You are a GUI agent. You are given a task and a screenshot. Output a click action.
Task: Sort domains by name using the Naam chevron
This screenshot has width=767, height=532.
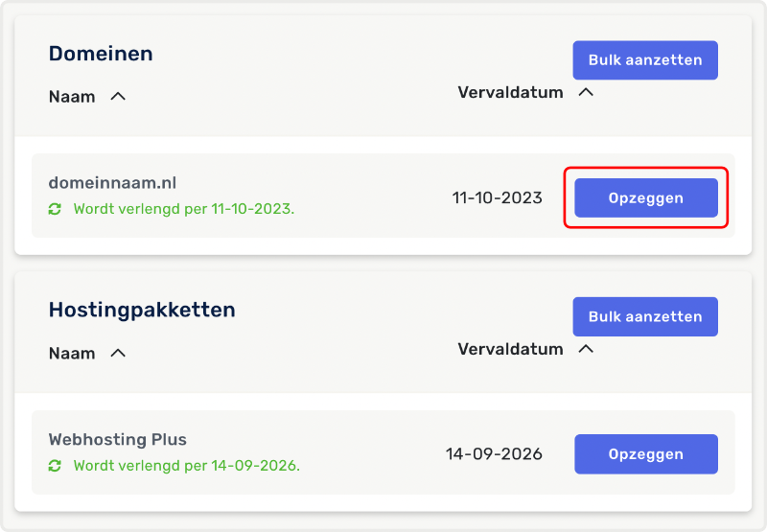pyautogui.click(x=118, y=96)
